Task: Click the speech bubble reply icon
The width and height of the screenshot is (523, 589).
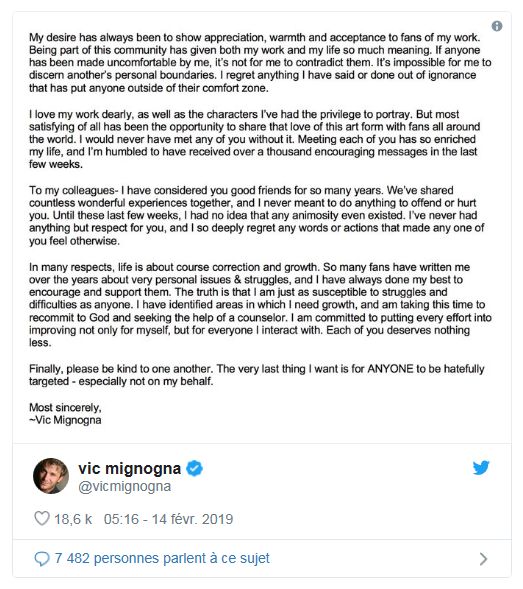Action: coord(42,559)
